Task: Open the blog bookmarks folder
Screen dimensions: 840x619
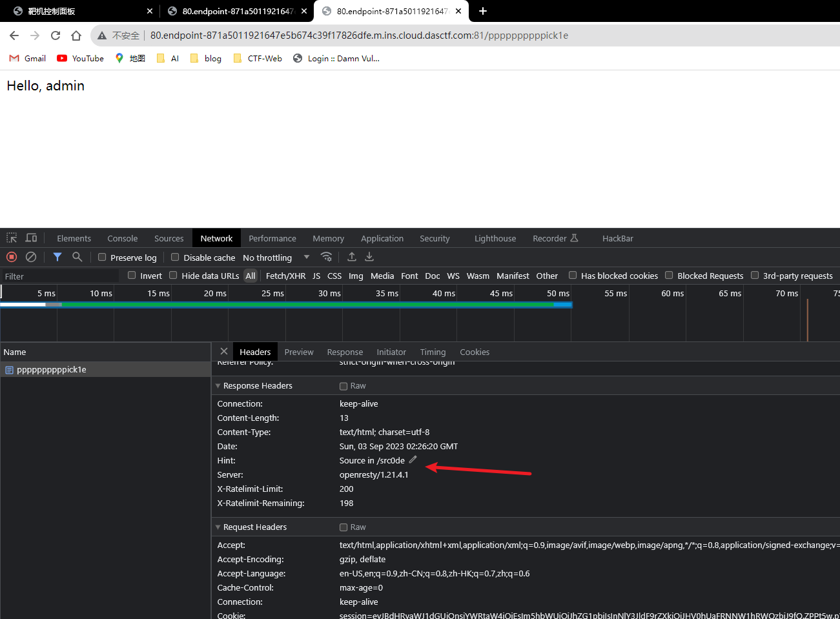Action: click(x=206, y=58)
